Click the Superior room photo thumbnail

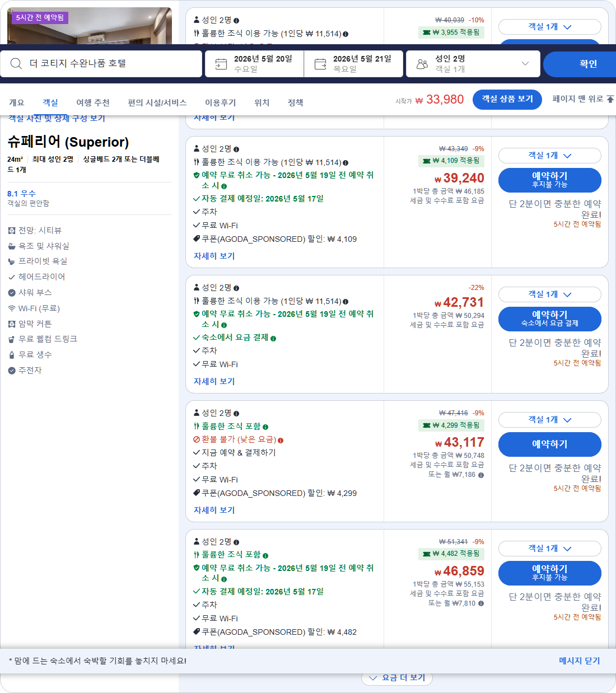point(90,26)
